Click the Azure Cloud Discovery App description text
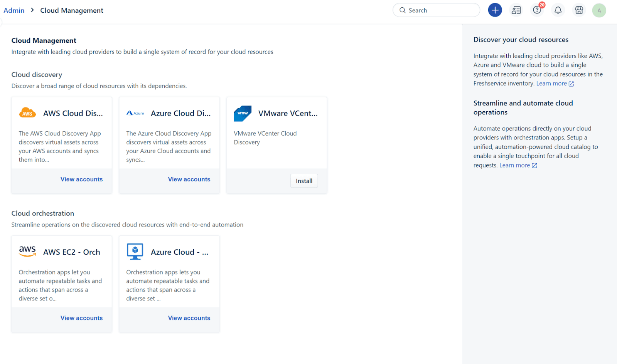Screen dimensions: 617x364 169,146
